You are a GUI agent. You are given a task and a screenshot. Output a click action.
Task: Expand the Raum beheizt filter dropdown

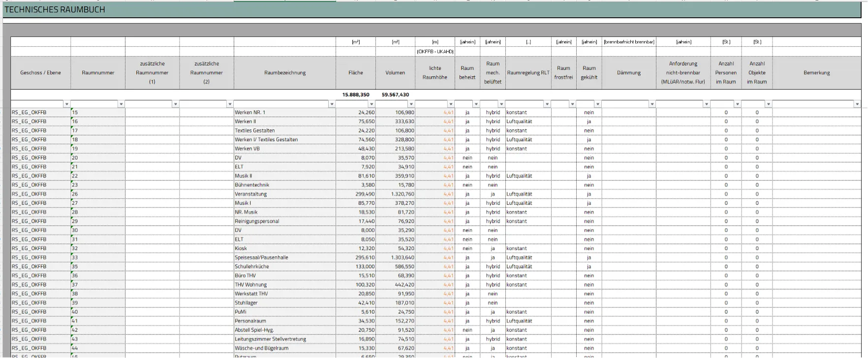click(x=476, y=104)
